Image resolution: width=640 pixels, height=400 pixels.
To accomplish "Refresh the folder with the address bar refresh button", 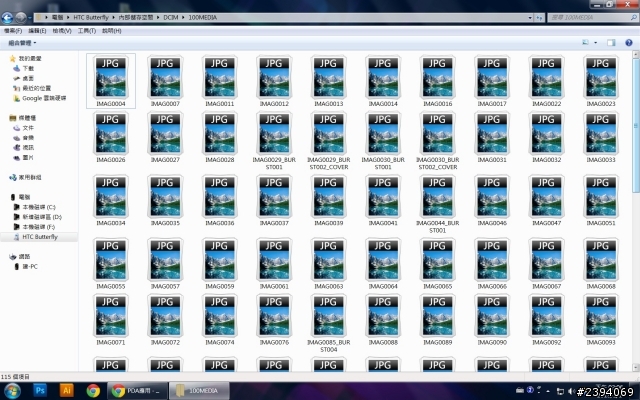I will [x=540, y=18].
